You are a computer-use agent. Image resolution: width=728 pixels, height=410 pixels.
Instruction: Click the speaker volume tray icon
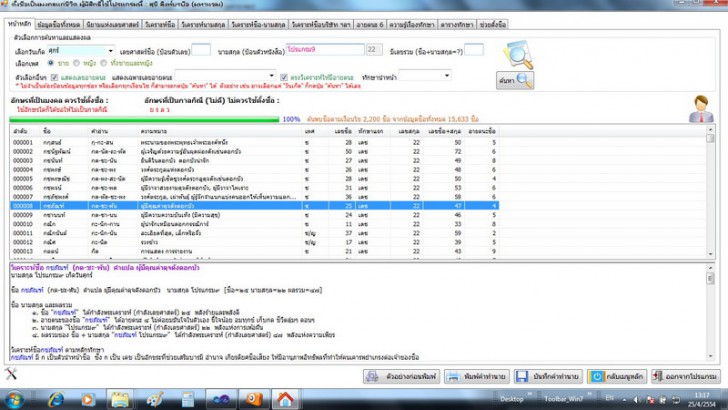[637, 400]
